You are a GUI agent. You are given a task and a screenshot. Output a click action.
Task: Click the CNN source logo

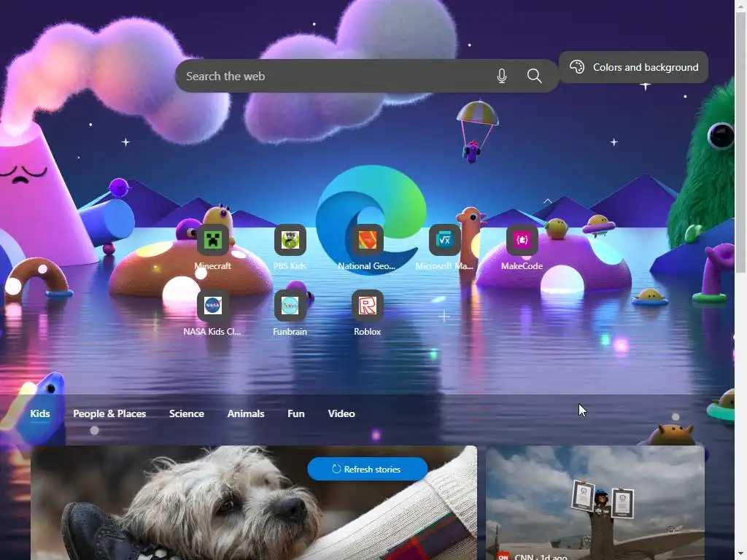503,556
